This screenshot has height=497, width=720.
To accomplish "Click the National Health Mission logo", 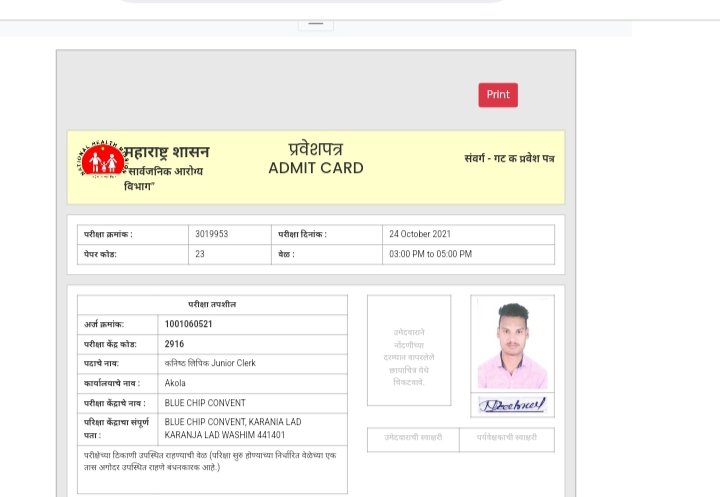I will point(102,159).
